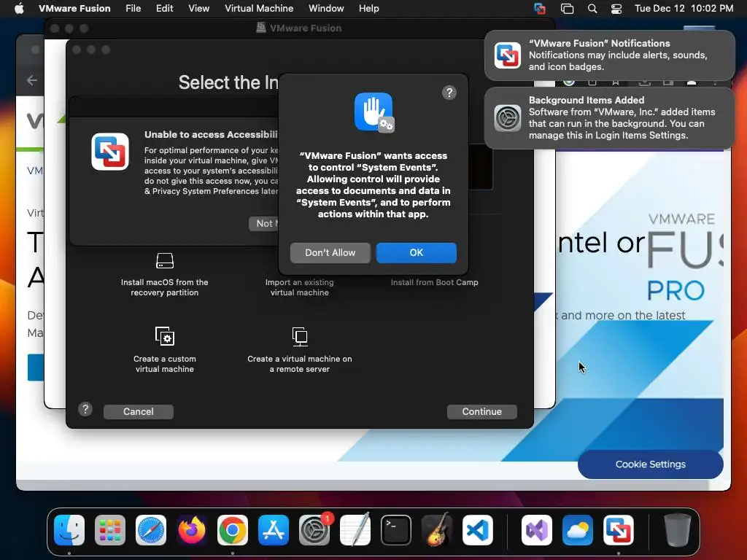Open Firefox from the Dock
Image resolution: width=747 pixels, height=560 pixels.
(192, 530)
